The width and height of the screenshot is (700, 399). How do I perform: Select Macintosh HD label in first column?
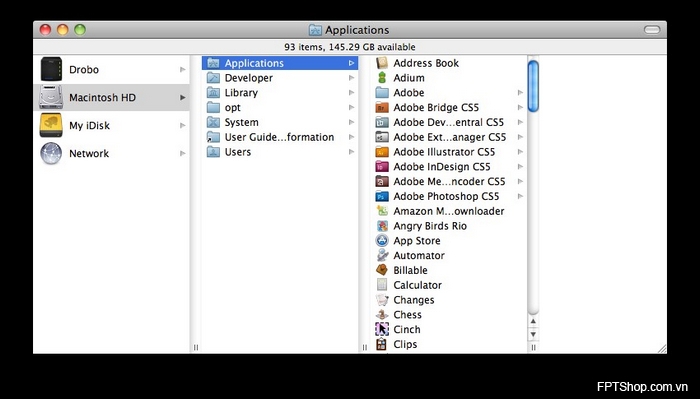102,97
